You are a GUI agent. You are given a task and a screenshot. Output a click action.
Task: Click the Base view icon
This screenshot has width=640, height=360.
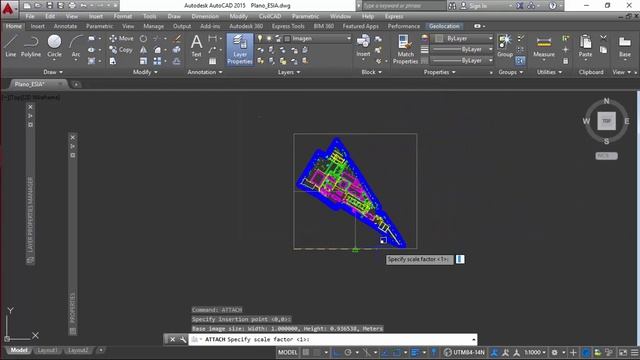click(x=624, y=47)
